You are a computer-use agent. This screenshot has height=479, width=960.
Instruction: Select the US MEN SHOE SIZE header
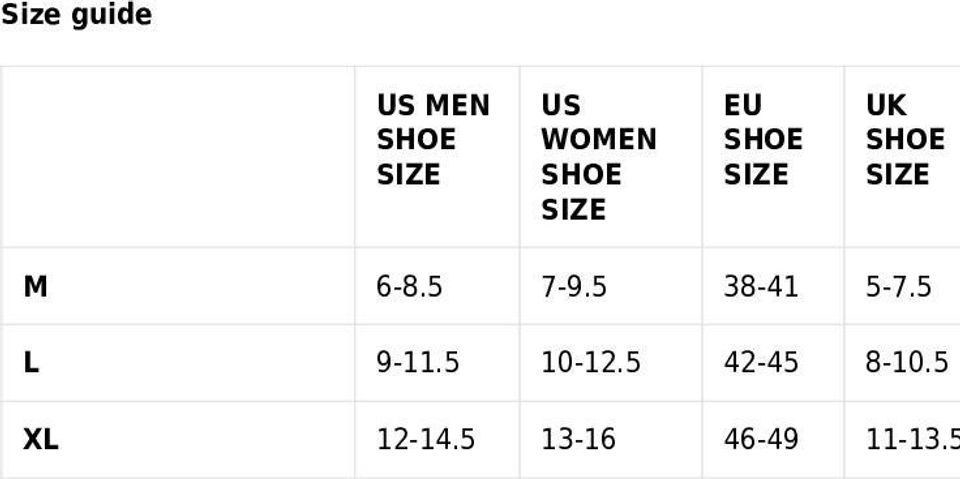click(433, 140)
